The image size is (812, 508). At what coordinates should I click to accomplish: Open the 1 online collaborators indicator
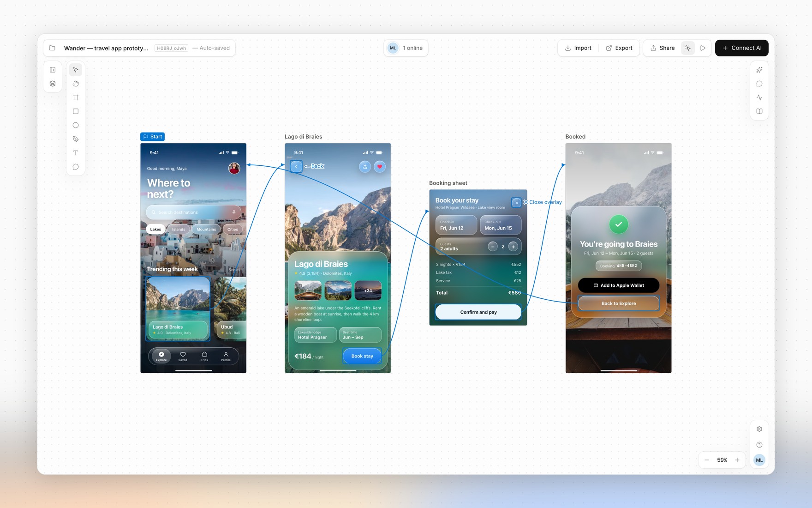[x=406, y=48]
